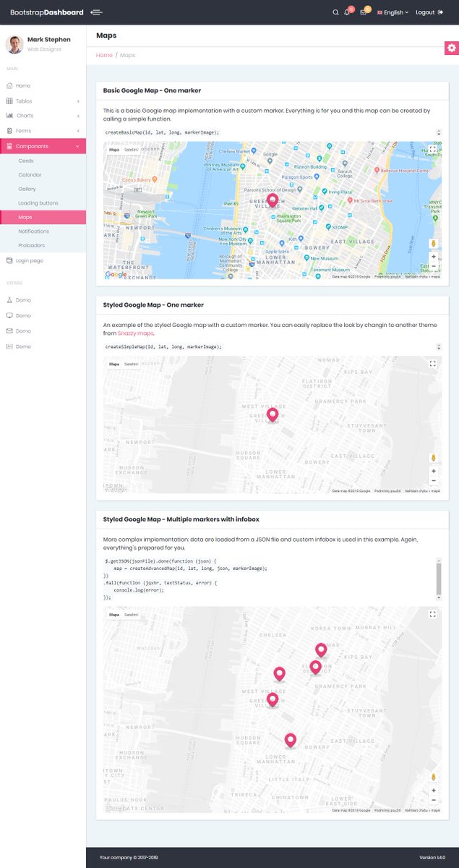
Task: Switch the multi-marker map to Satelitní view
Action: (x=131, y=614)
